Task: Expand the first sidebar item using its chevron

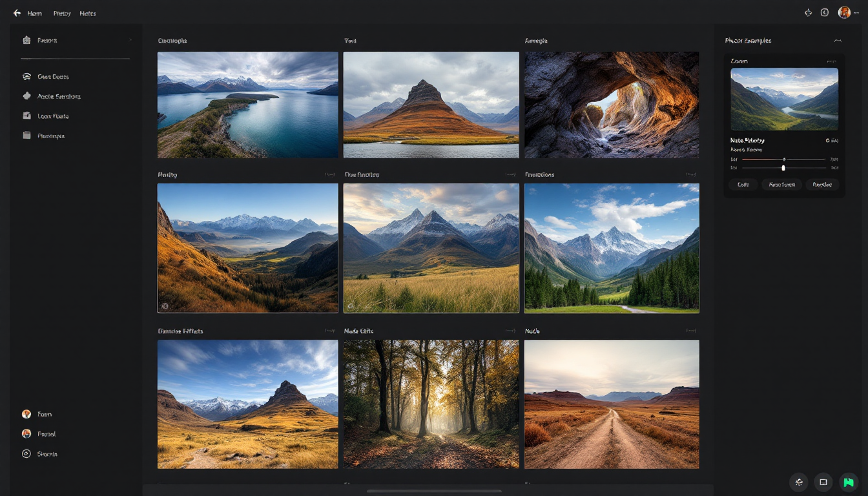Action: pyautogui.click(x=130, y=40)
